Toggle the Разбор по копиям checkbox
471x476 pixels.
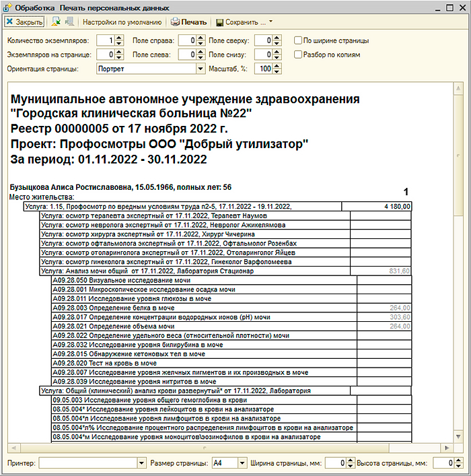pyautogui.click(x=297, y=55)
